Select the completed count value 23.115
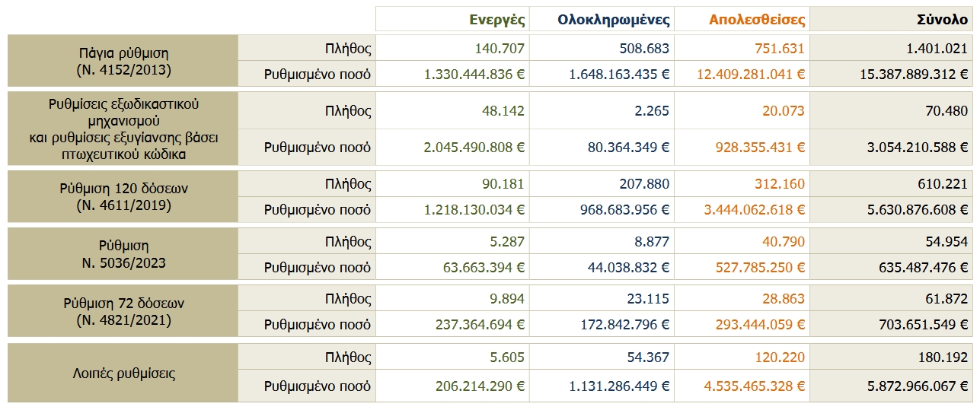980x410 pixels. [x=648, y=299]
